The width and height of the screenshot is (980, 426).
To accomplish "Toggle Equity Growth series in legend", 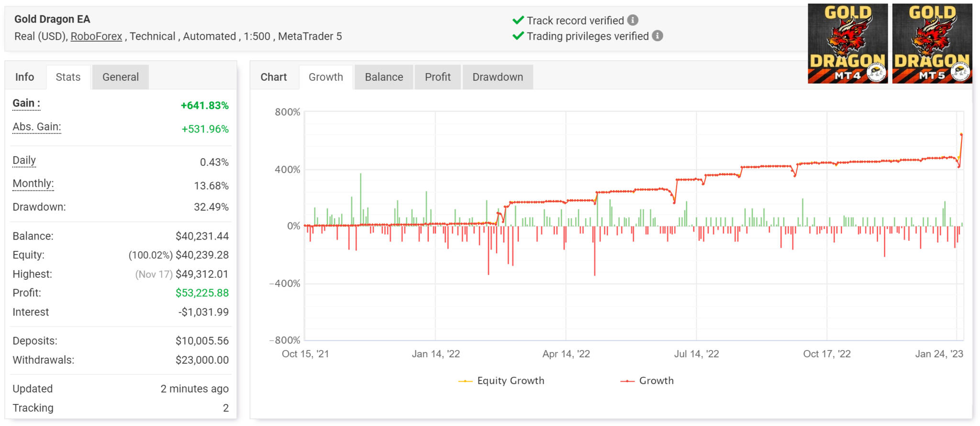I will tap(501, 381).
